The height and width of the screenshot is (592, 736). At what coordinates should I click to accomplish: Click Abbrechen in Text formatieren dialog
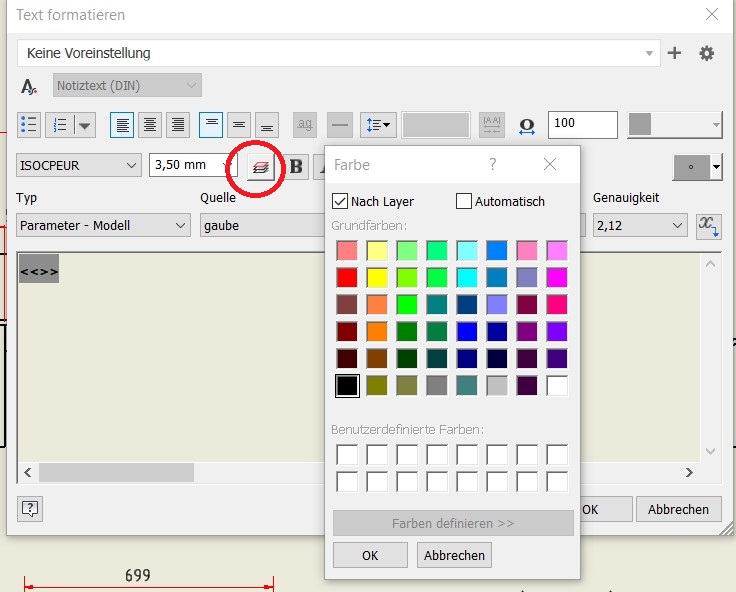(x=679, y=509)
